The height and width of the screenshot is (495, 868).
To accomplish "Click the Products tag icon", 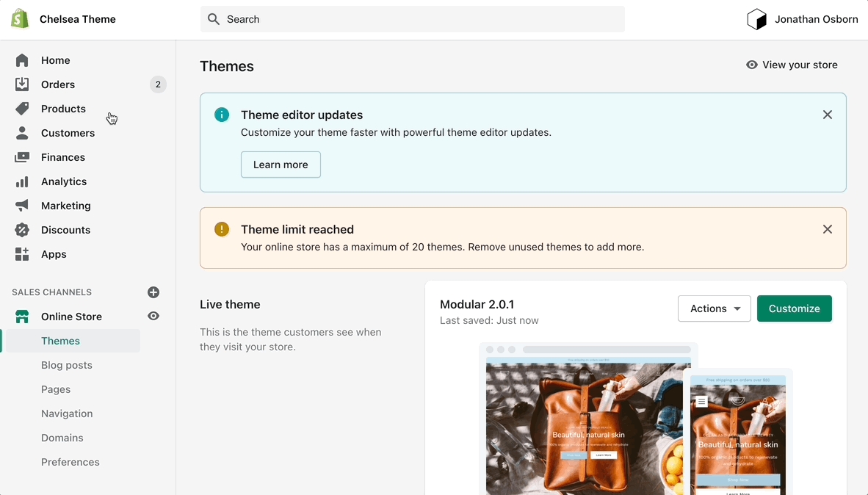I will pyautogui.click(x=22, y=109).
